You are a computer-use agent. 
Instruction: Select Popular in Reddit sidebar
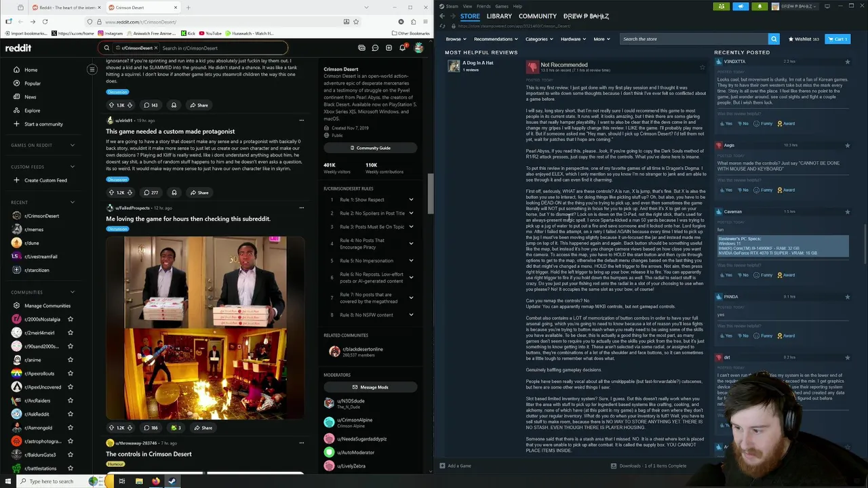pyautogui.click(x=33, y=83)
